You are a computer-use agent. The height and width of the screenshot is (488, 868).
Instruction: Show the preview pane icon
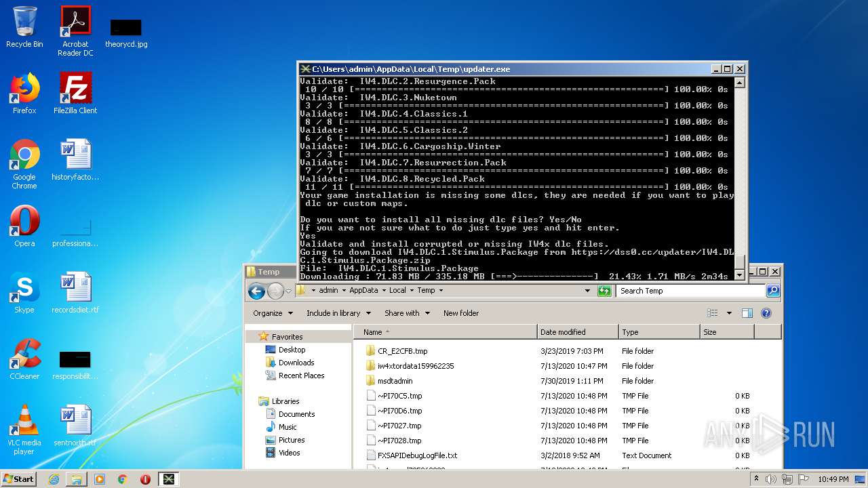click(747, 313)
